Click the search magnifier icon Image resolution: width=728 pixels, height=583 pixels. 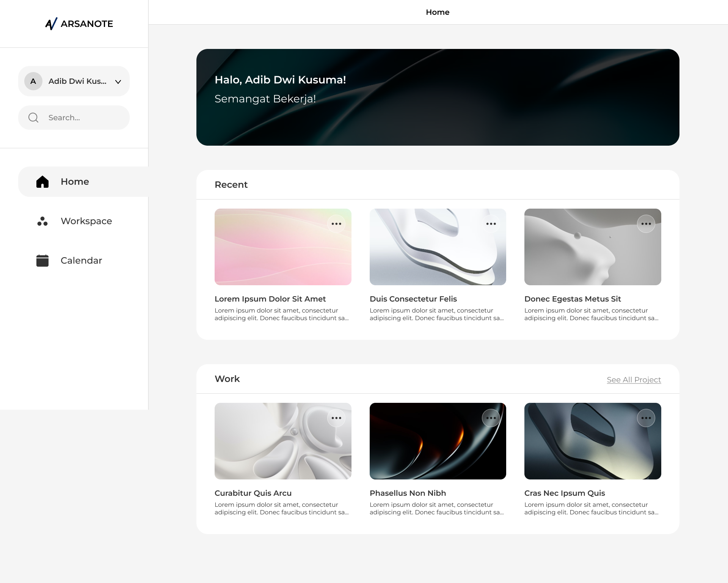(x=33, y=118)
